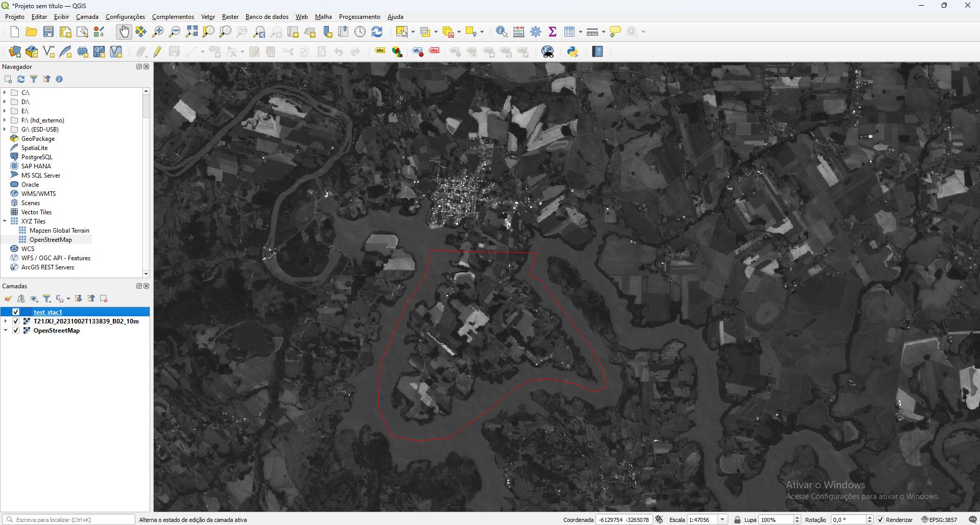
Task: Open field calculator icon
Action: [x=519, y=32]
